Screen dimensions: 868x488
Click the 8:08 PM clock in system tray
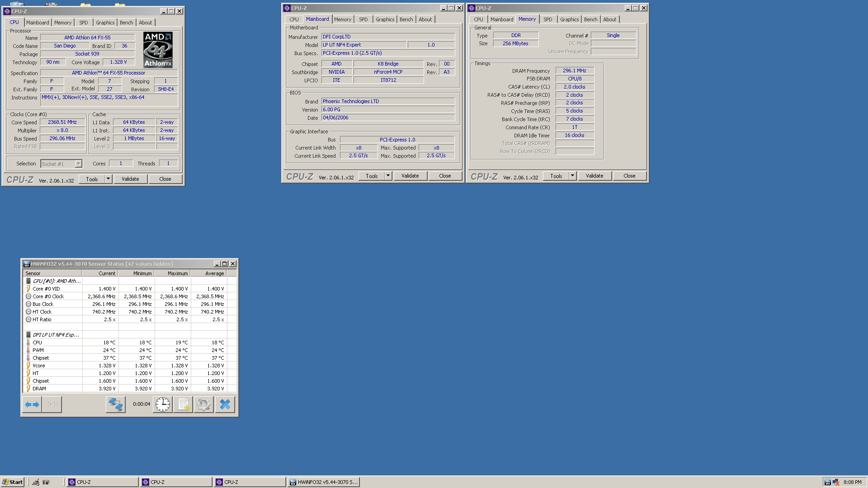pos(853,482)
